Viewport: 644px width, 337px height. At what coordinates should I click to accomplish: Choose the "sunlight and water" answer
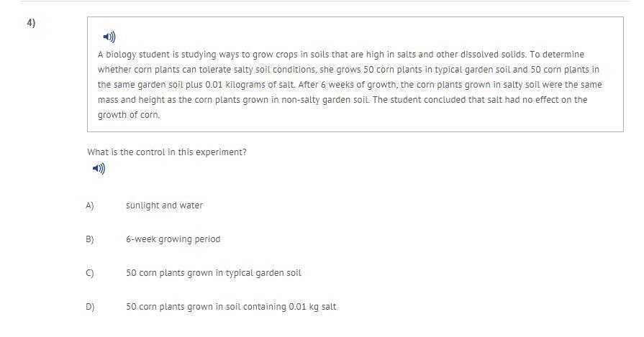pyautogui.click(x=164, y=206)
